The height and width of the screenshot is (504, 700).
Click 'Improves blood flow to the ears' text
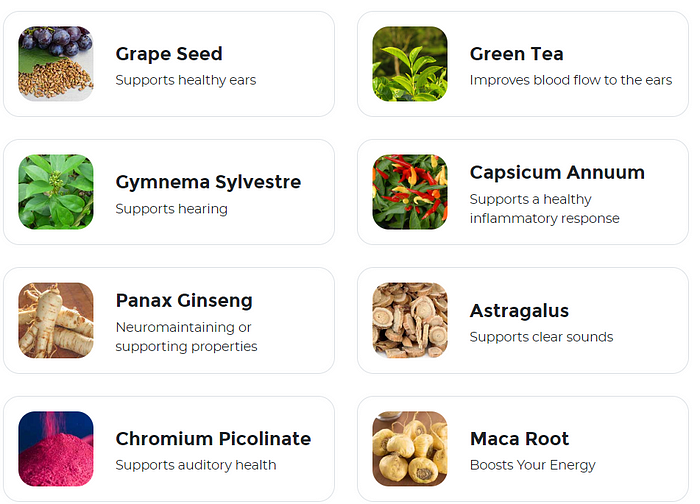571,80
